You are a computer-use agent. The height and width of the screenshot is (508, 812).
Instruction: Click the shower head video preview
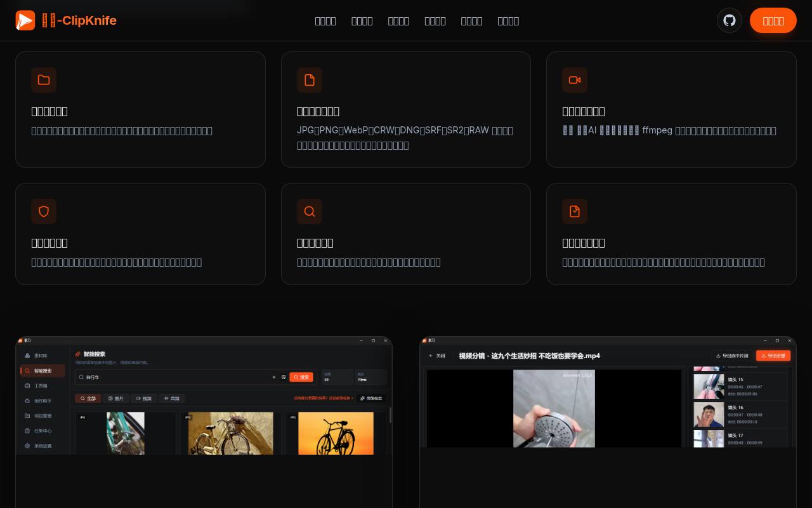point(554,408)
